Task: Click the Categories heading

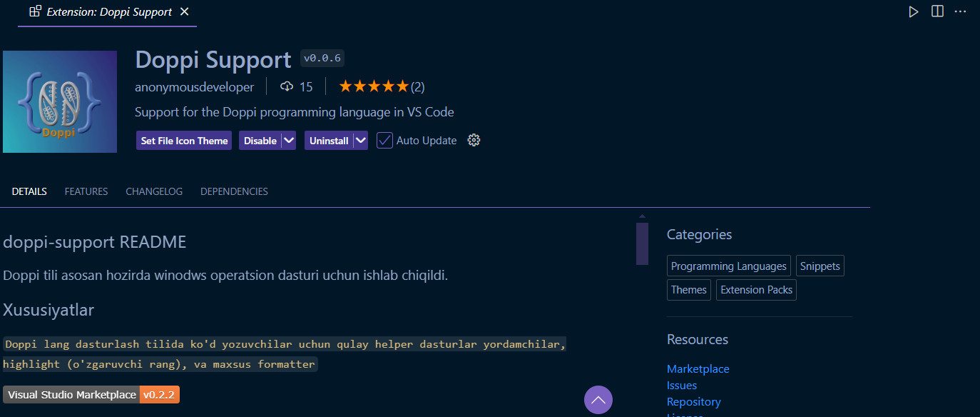Action: pyautogui.click(x=699, y=234)
